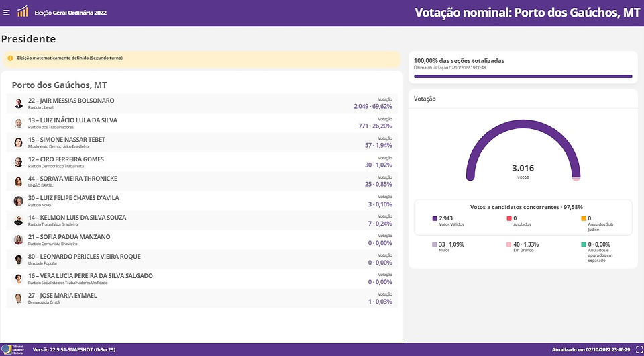
Task: Select the Luiz Felipe Chaves D'Avila row
Action: point(202,201)
